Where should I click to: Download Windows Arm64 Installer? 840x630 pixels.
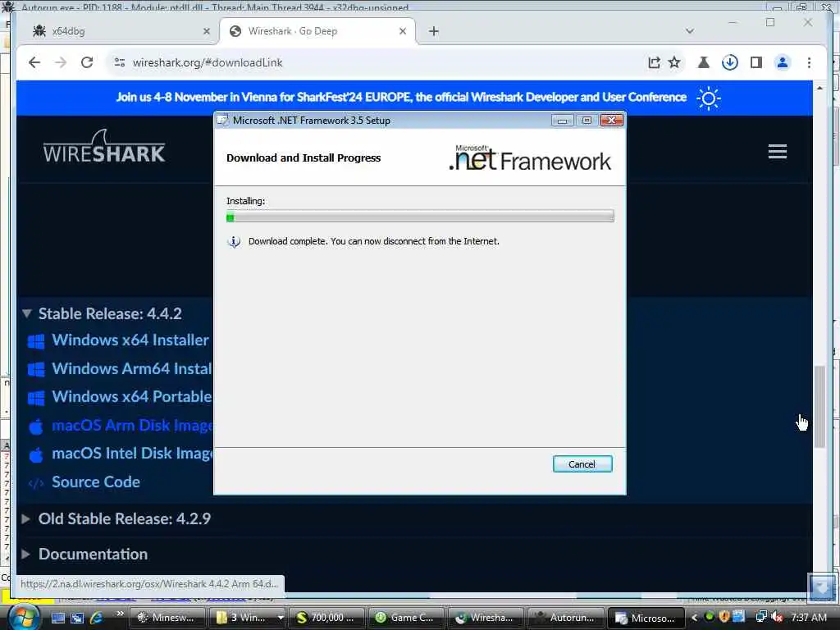(x=132, y=368)
